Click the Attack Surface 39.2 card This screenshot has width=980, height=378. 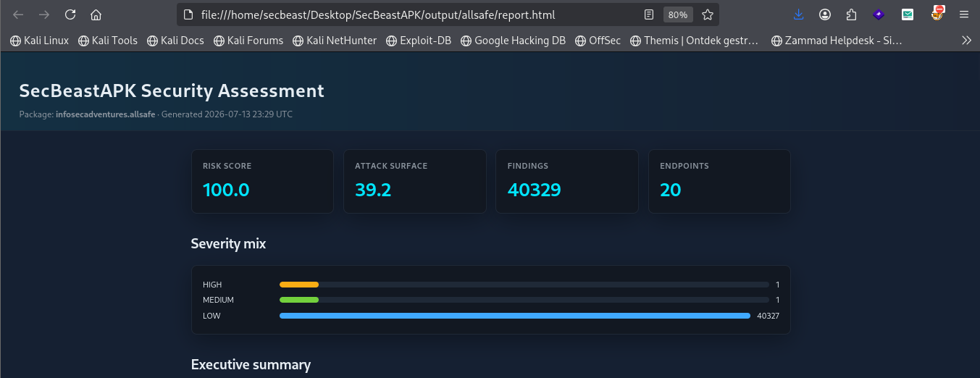pyautogui.click(x=414, y=181)
